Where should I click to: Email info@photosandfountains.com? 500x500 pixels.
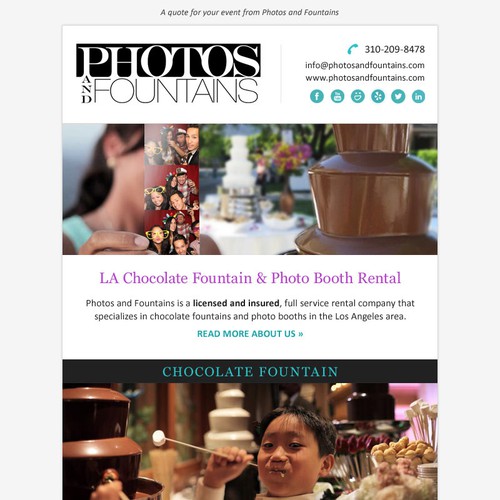point(365,65)
